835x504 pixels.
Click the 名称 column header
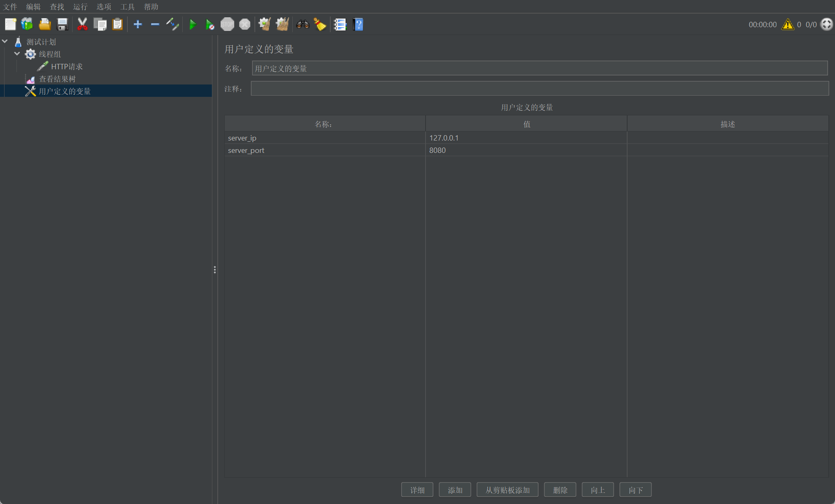(325, 124)
